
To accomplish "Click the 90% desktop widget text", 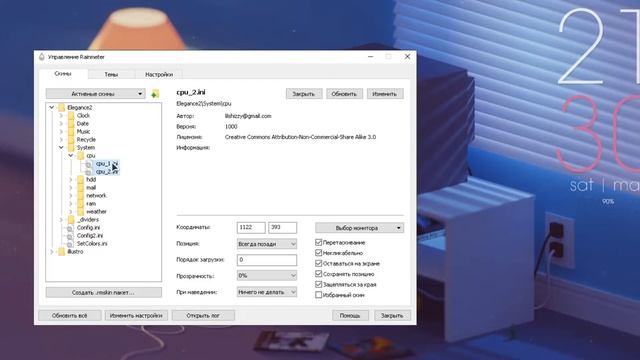I will (608, 202).
